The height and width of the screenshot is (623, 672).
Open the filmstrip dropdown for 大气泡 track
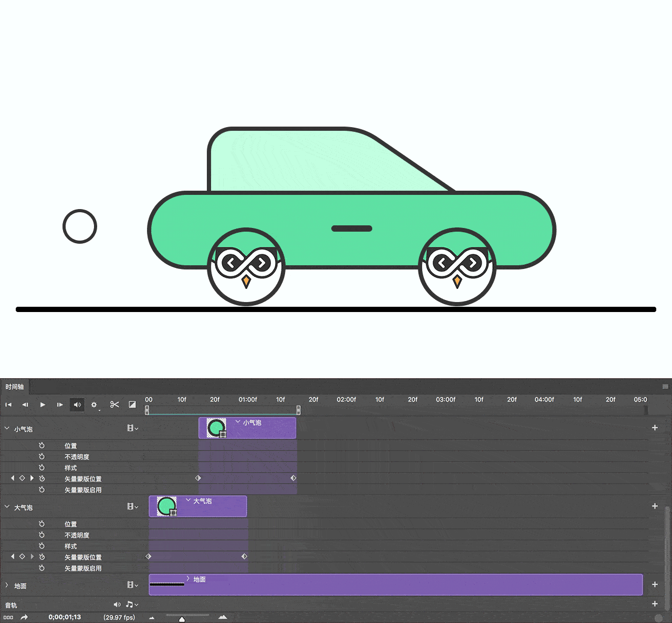[132, 506]
